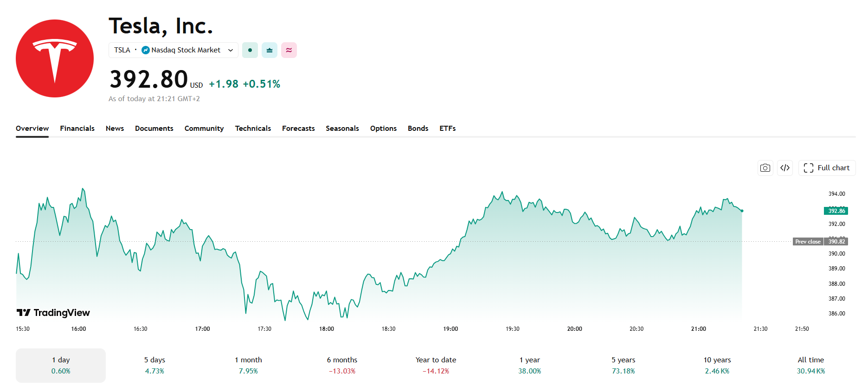
Task: Open the ETFs tab
Action: pyautogui.click(x=448, y=129)
